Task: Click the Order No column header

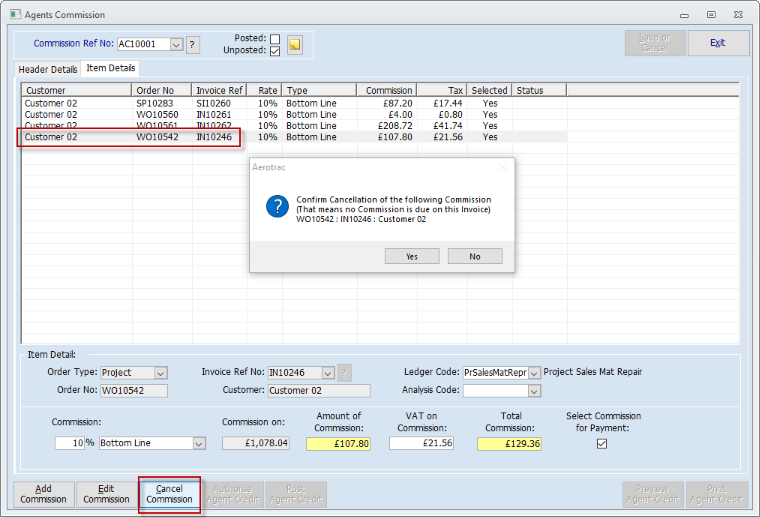Action: coord(161,90)
